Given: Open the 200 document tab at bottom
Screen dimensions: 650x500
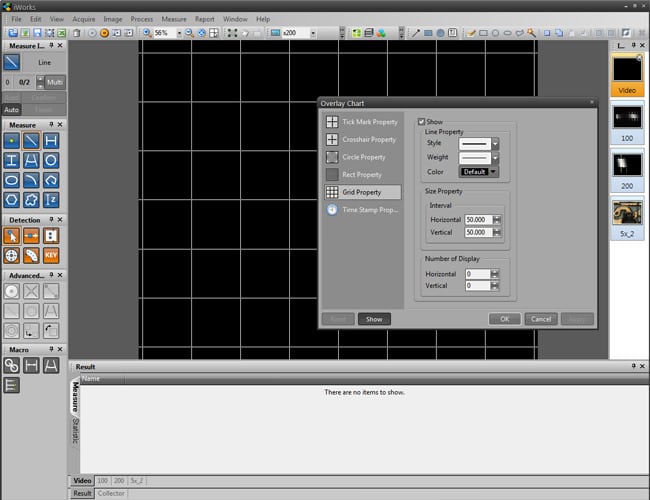Looking at the screenshot, I should (x=119, y=481).
